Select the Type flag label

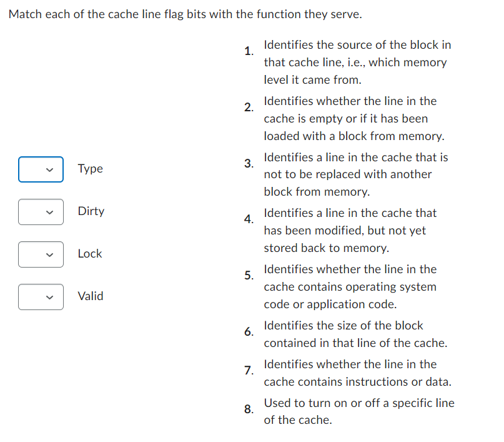click(x=90, y=169)
